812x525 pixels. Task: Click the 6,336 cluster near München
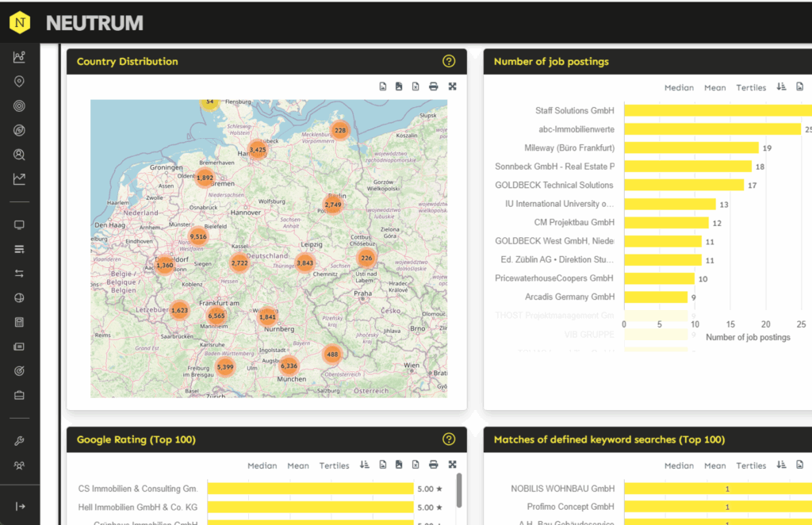point(289,366)
